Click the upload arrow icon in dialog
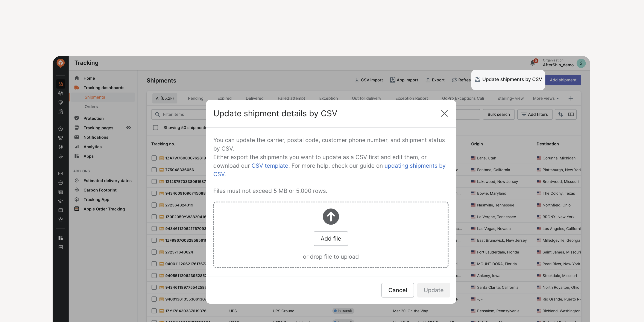 click(331, 217)
